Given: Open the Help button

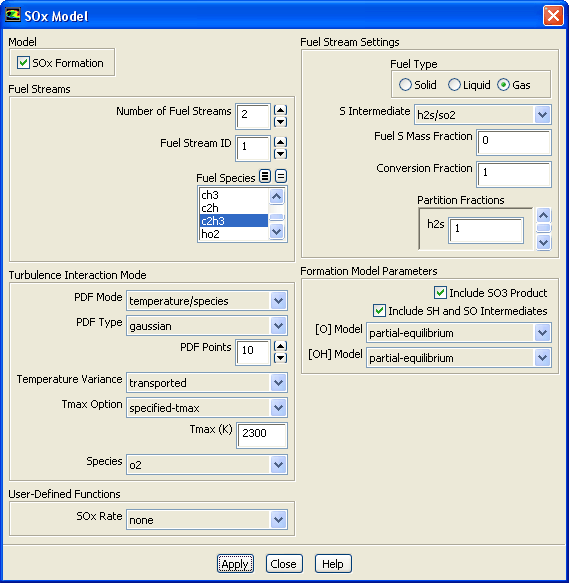Looking at the screenshot, I should [x=333, y=564].
